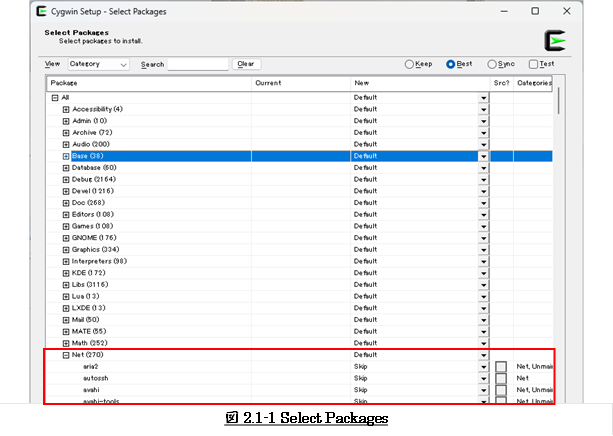Select the aria2 package row
The width and height of the screenshot is (613, 436).
[x=299, y=367]
